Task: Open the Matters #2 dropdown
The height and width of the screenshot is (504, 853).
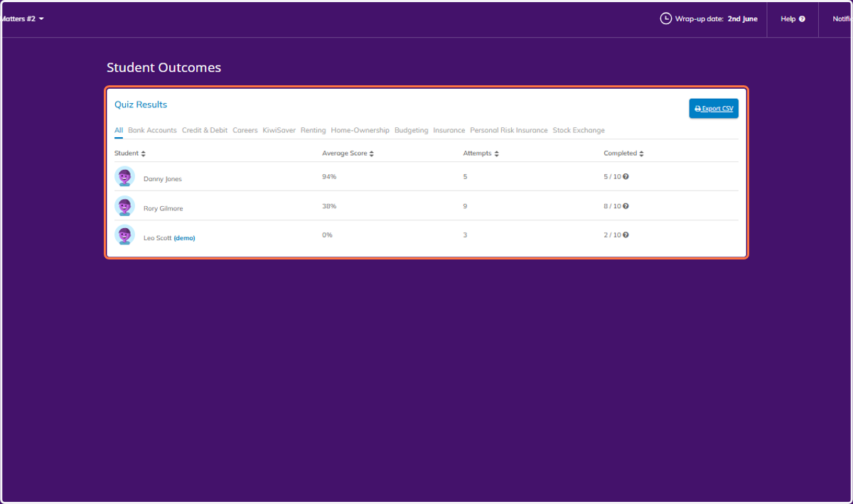Action: [x=22, y=18]
